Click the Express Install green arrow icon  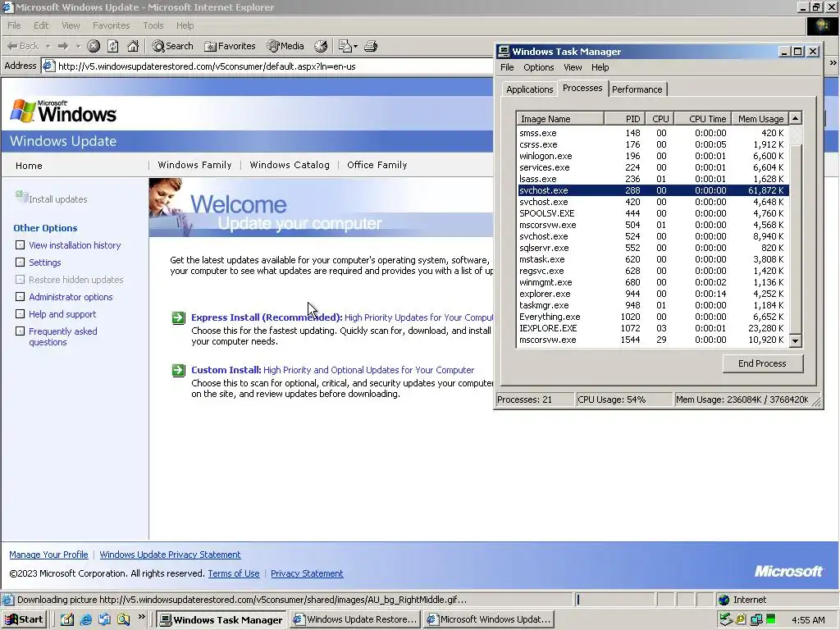(178, 317)
